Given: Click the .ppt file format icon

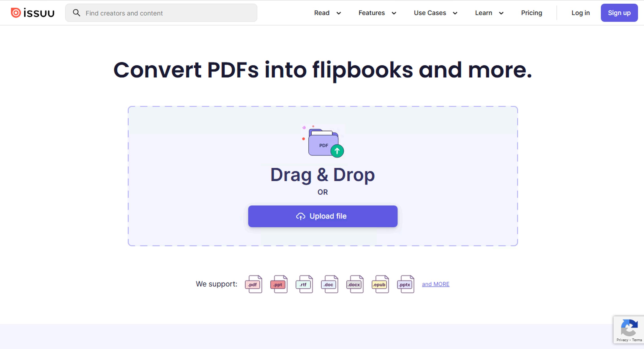Looking at the screenshot, I should click(x=279, y=284).
